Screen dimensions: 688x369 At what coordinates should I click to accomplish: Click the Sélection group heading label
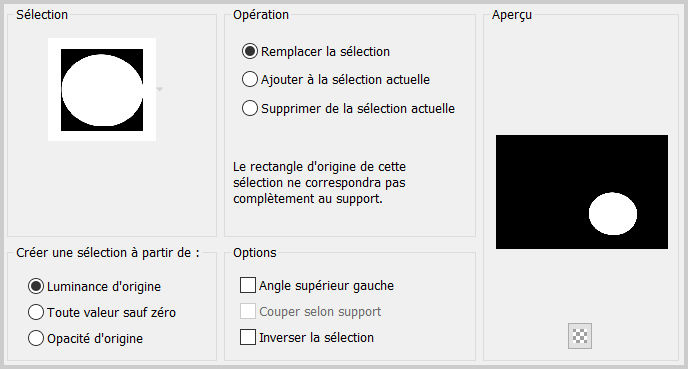(x=42, y=15)
